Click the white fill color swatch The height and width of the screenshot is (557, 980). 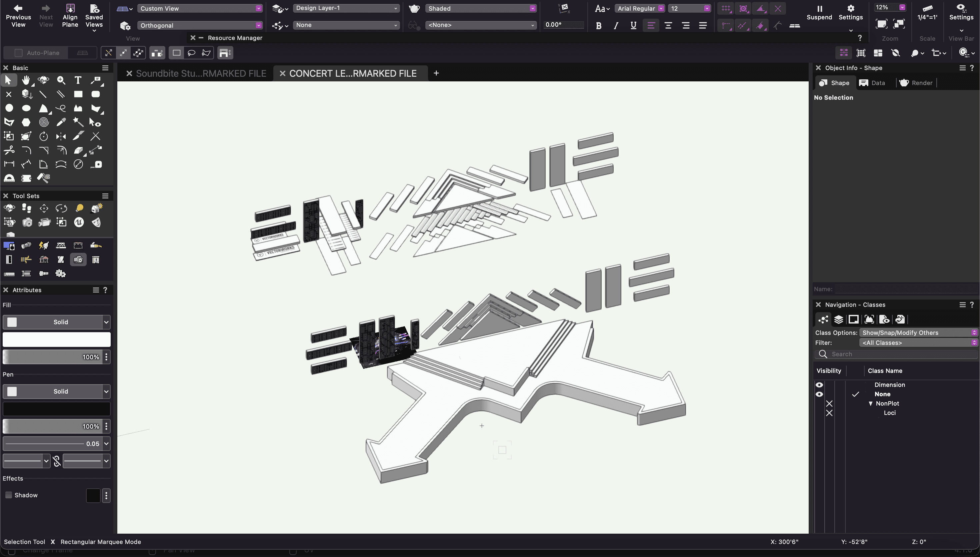click(x=57, y=340)
